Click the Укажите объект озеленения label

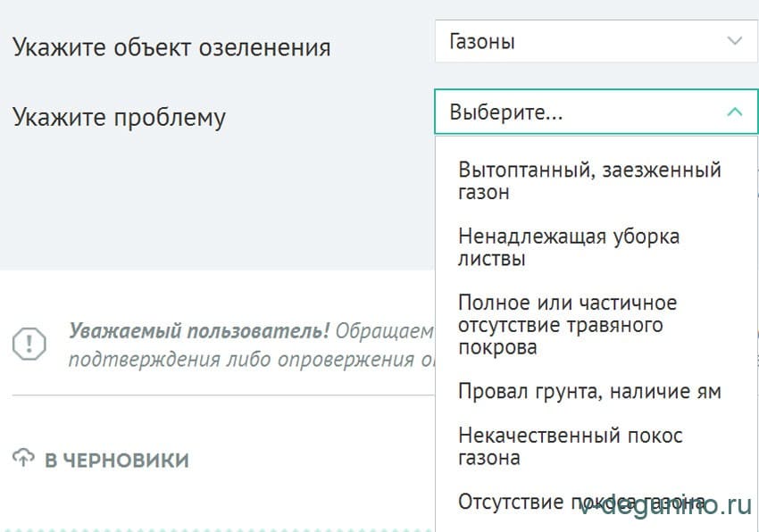[171, 46]
